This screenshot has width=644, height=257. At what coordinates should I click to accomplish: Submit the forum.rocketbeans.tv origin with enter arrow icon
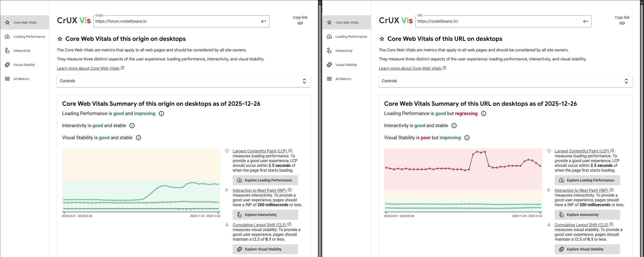(263, 21)
